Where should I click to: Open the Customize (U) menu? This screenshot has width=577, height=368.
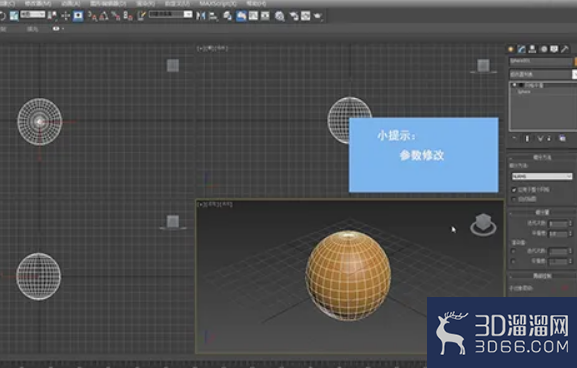[177, 3]
